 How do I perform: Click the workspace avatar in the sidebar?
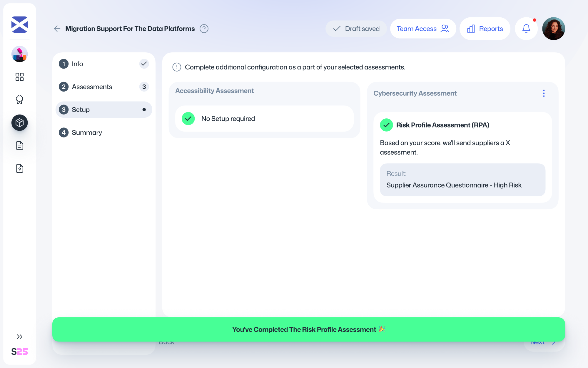pos(19,54)
